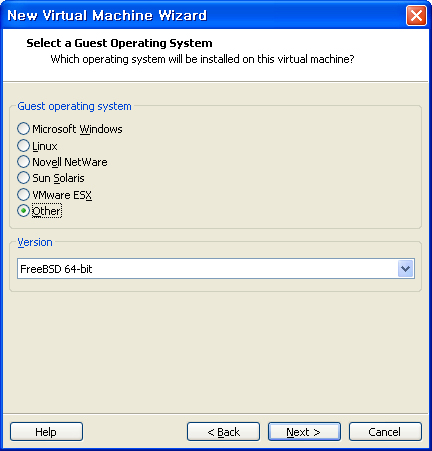Select the Microsoft Windows radio button
Screen dimensions: 432x451
point(23,129)
